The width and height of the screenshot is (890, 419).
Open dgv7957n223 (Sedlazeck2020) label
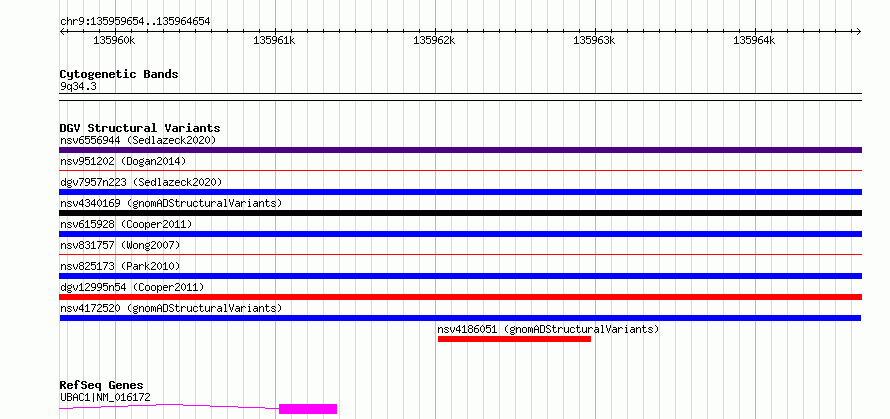pos(141,182)
